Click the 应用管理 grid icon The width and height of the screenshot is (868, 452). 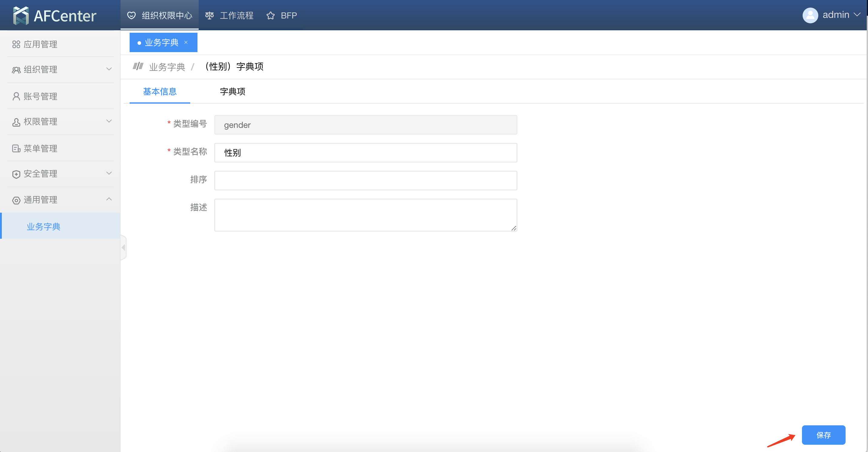16,45
